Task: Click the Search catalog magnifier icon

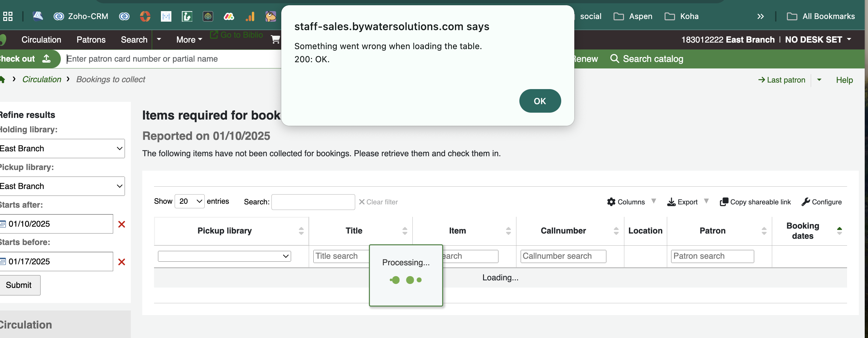Action: coord(614,59)
